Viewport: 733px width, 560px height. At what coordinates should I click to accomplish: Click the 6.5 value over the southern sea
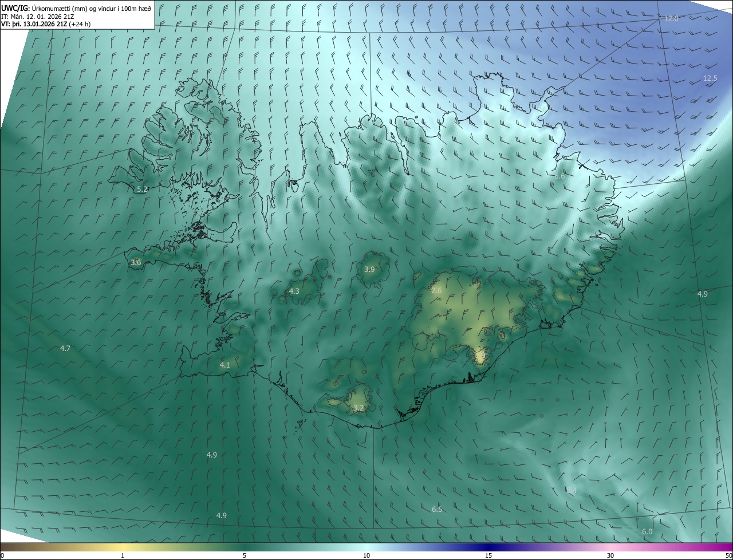point(437,509)
